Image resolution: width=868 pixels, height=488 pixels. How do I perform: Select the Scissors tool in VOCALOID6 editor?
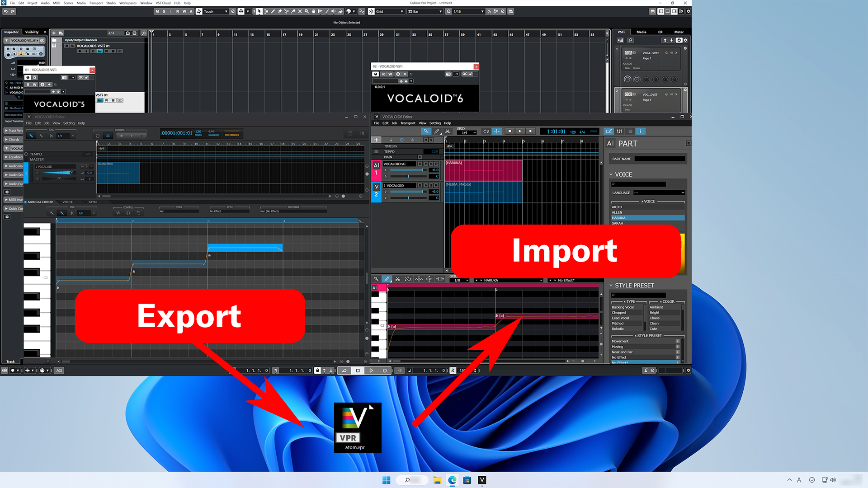(x=448, y=131)
